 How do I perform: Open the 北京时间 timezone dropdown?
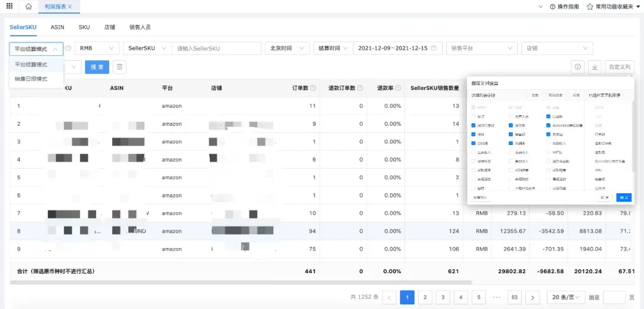pyautogui.click(x=287, y=48)
